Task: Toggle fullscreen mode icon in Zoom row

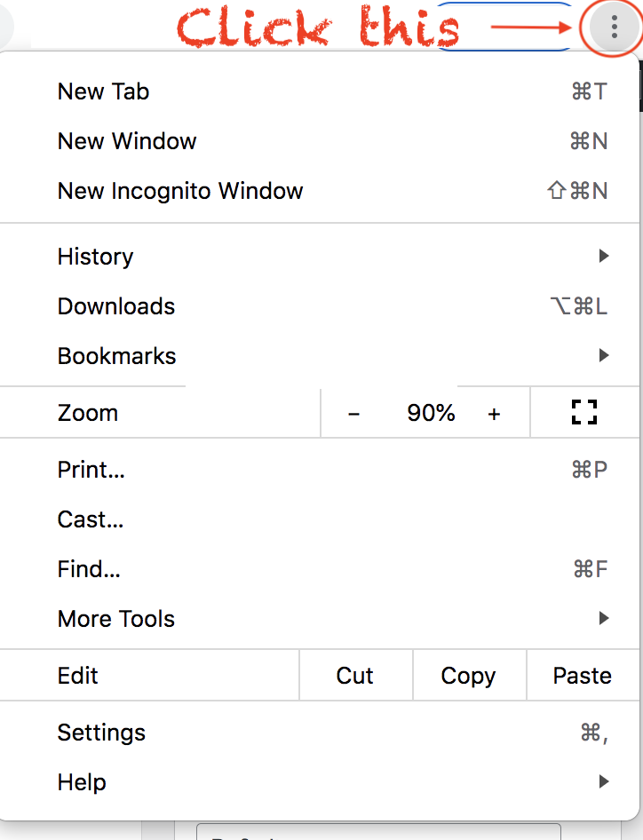Action: (584, 413)
